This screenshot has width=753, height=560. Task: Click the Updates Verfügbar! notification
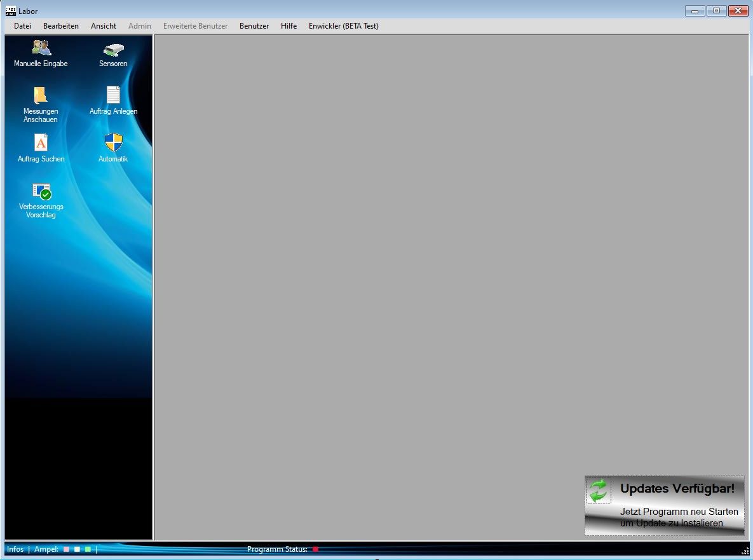[665, 506]
